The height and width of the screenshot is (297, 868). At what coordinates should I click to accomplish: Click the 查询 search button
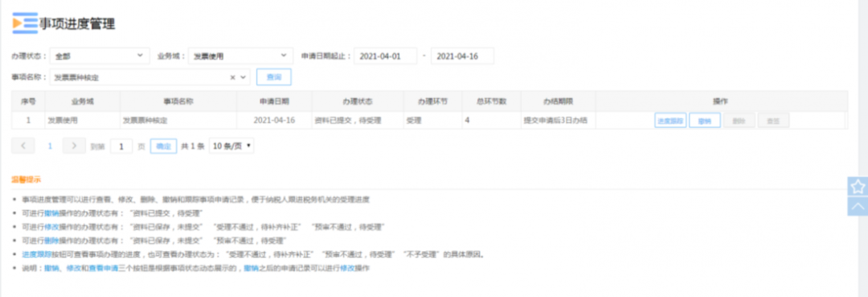(x=274, y=77)
